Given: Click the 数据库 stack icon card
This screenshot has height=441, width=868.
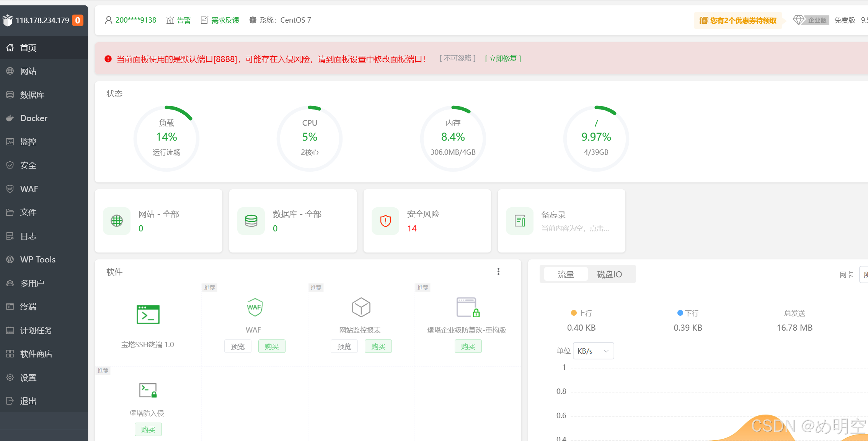Looking at the screenshot, I should click(251, 221).
